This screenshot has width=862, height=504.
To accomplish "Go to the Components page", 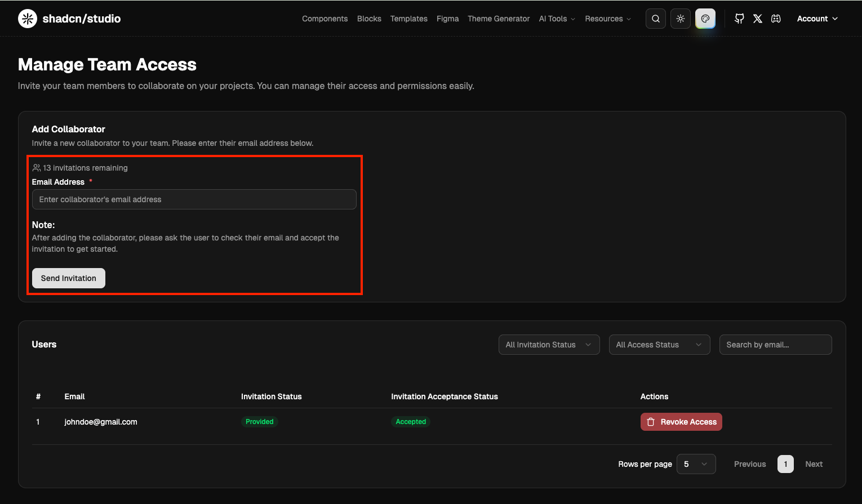I will point(325,19).
